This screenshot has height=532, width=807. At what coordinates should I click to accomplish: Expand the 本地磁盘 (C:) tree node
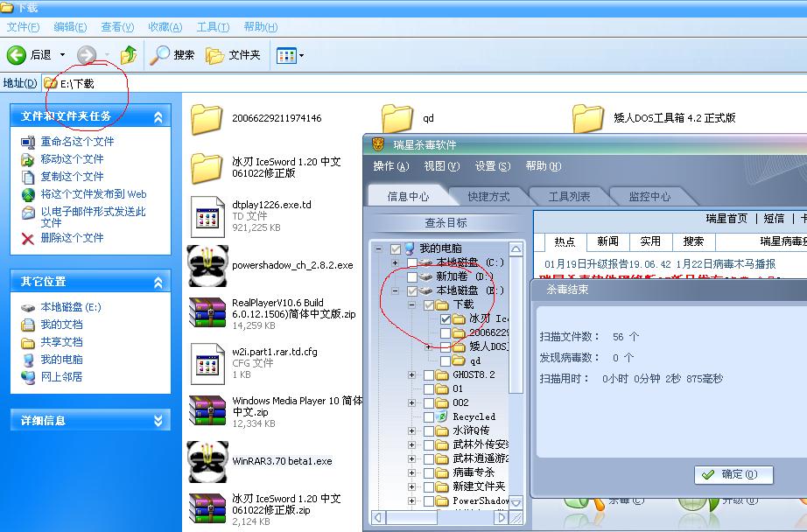pos(396,262)
